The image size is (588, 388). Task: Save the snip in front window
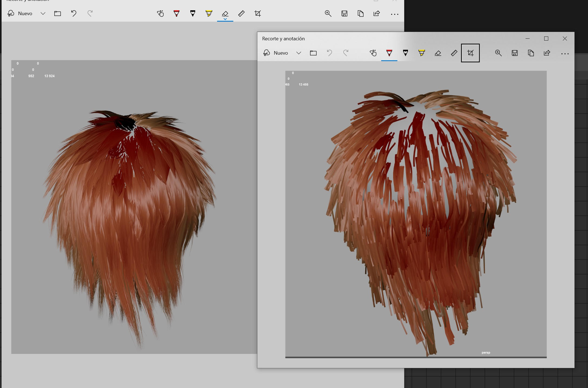514,53
